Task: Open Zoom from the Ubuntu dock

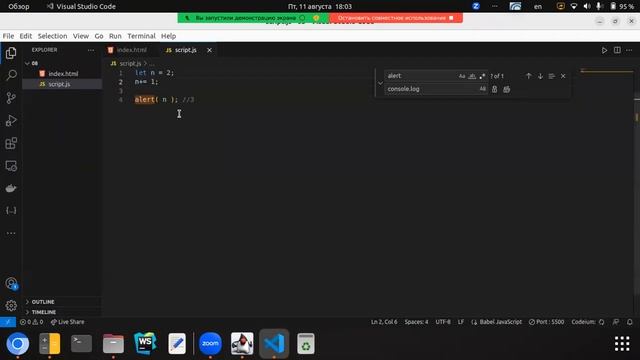Action: [210, 344]
